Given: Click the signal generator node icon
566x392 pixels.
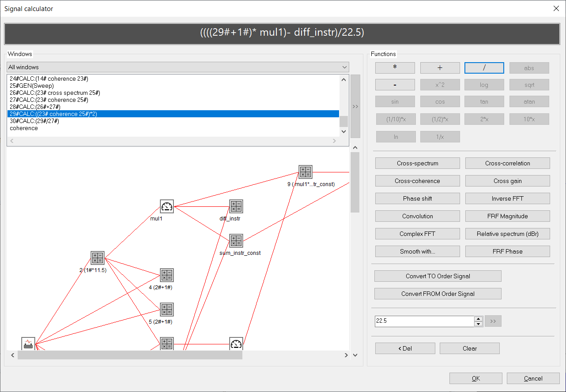Looking at the screenshot, I should 28,344.
